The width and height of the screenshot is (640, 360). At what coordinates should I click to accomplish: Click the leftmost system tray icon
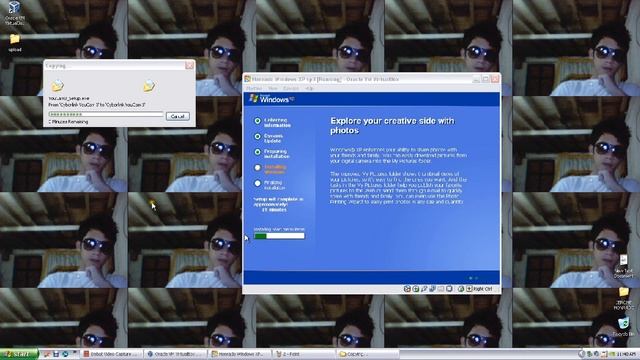point(582,354)
